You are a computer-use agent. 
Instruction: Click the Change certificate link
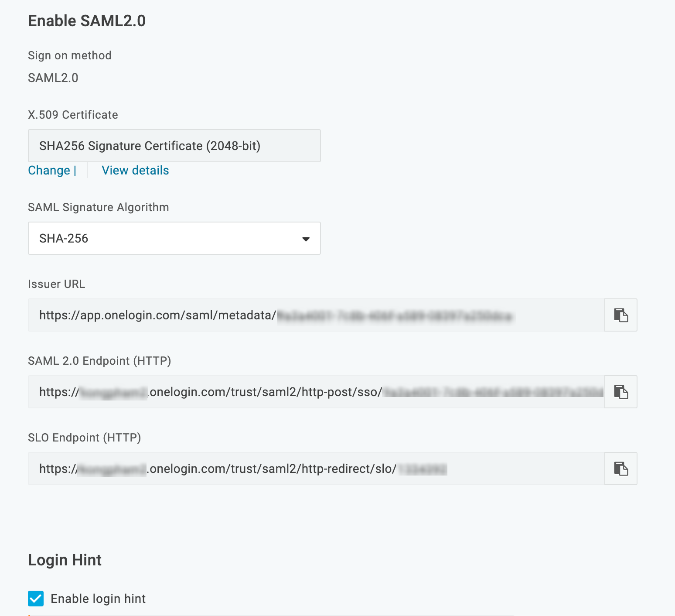click(49, 170)
